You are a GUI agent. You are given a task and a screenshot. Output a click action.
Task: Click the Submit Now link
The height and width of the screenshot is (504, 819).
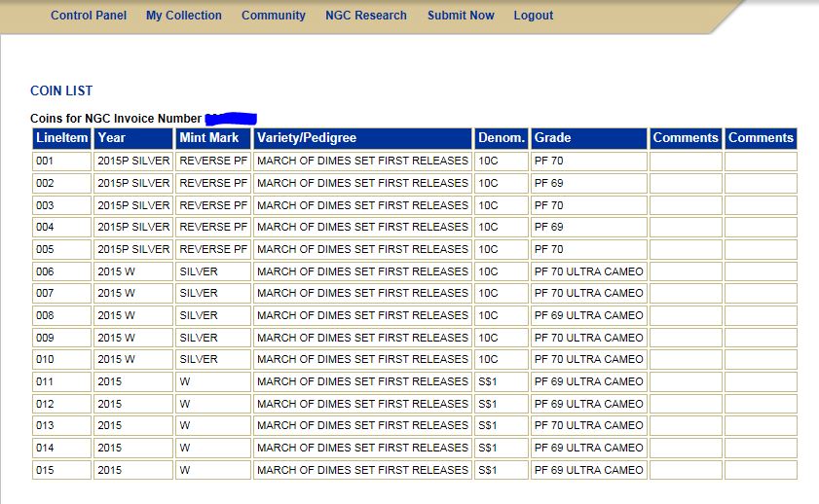click(461, 16)
